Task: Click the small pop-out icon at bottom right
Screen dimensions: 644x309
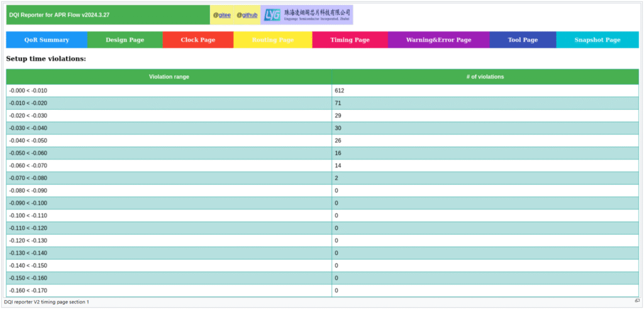Action: pos(636,301)
